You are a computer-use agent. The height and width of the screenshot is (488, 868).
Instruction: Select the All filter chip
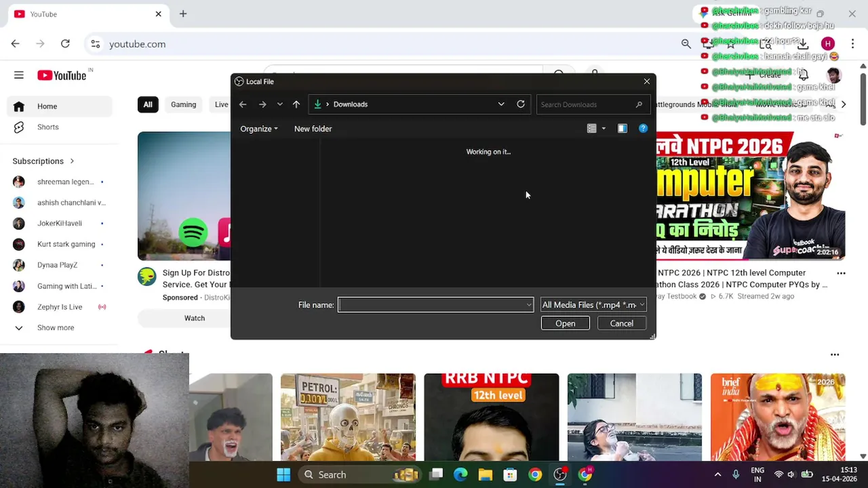(148, 104)
